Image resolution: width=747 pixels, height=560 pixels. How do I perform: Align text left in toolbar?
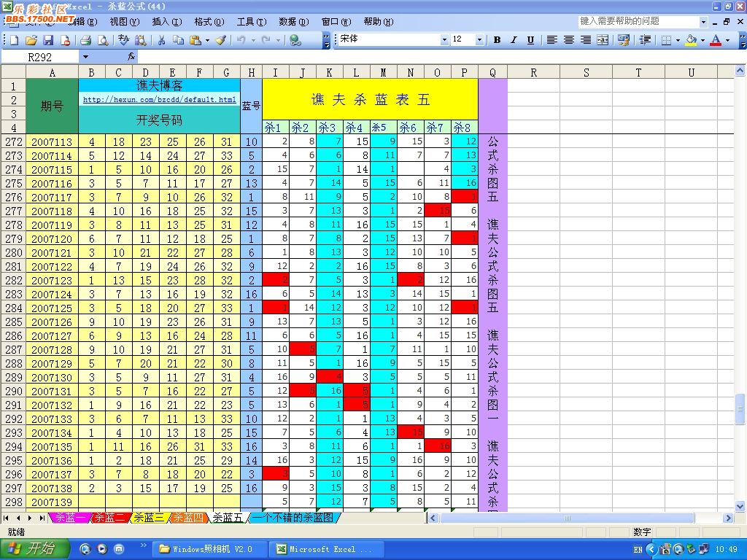[551, 40]
